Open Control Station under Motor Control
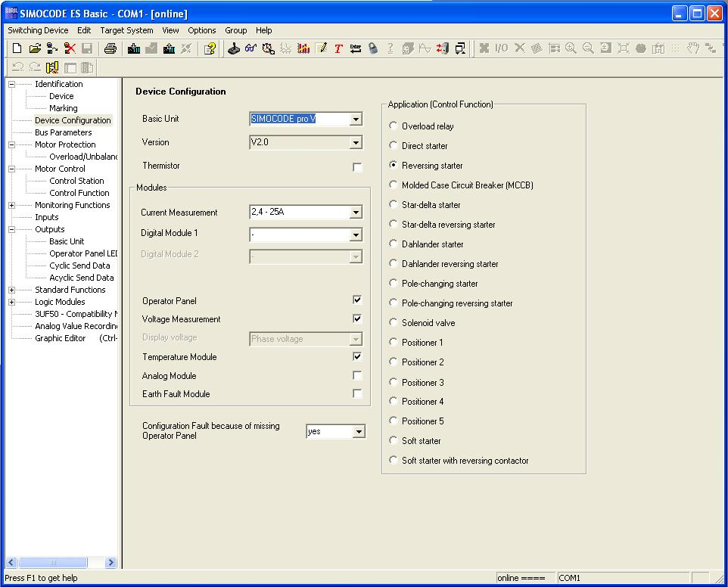The height and width of the screenshot is (587, 728). coord(76,181)
